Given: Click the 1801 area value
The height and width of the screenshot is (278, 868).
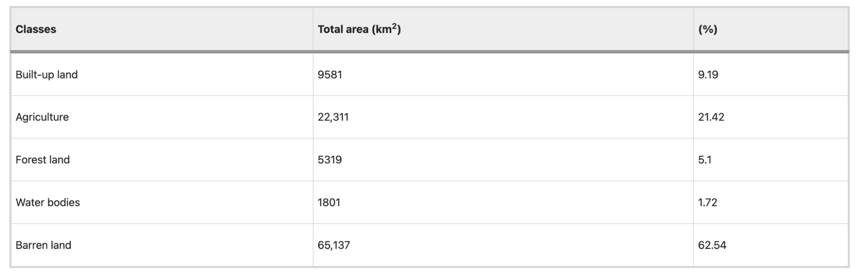Looking at the screenshot, I should coord(329,203).
